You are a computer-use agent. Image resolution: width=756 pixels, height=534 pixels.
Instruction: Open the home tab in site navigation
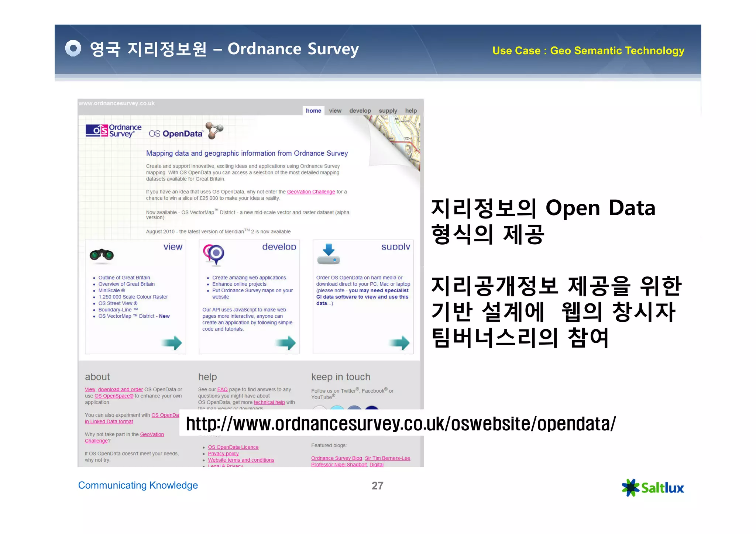coord(313,111)
